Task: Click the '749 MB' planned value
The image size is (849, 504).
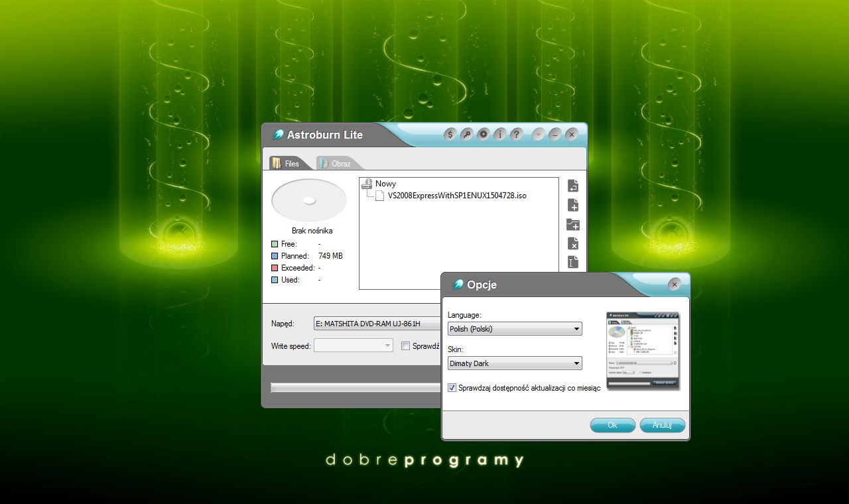Action: (330, 256)
